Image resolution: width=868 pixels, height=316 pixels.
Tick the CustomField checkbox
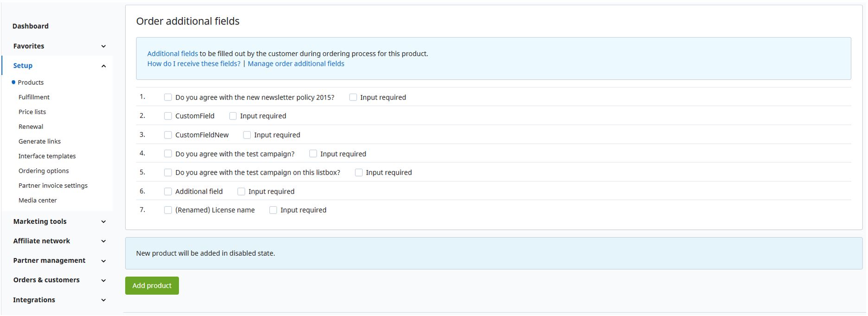[168, 116]
